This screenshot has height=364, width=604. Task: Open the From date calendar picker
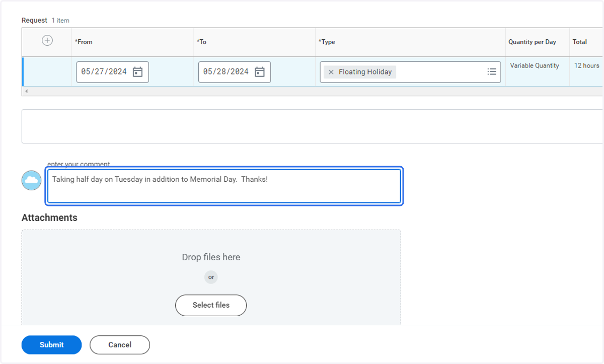coord(137,72)
